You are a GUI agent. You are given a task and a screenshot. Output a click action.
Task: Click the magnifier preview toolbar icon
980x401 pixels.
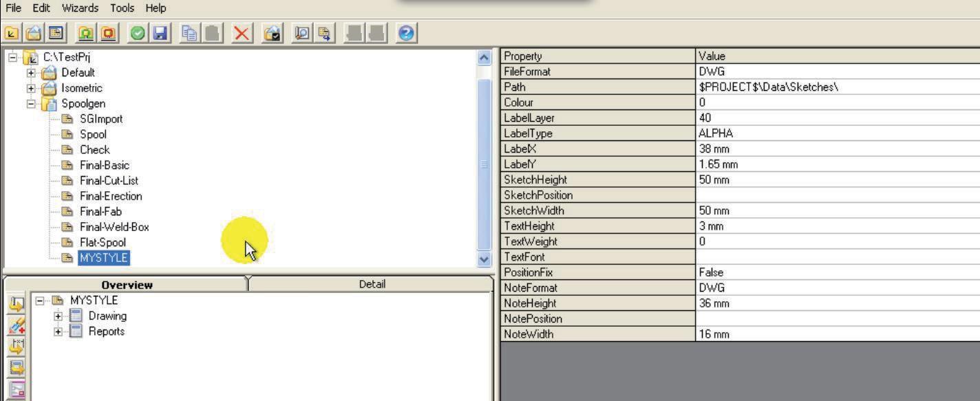coord(302,33)
